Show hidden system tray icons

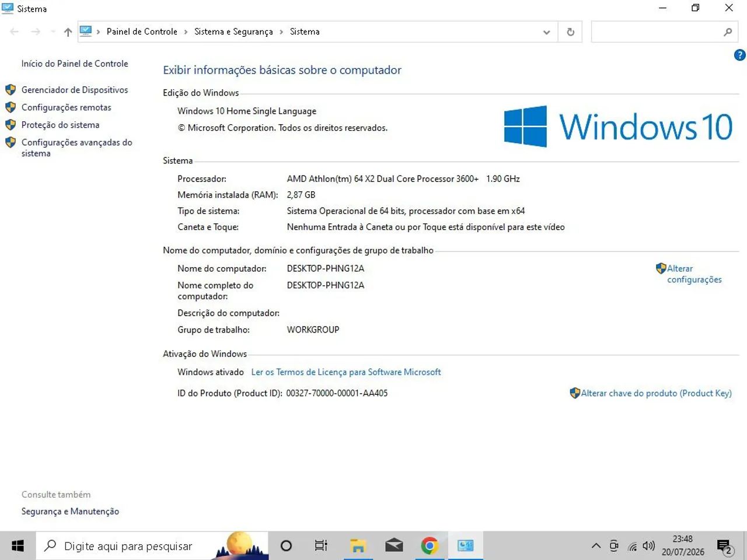[596, 546]
